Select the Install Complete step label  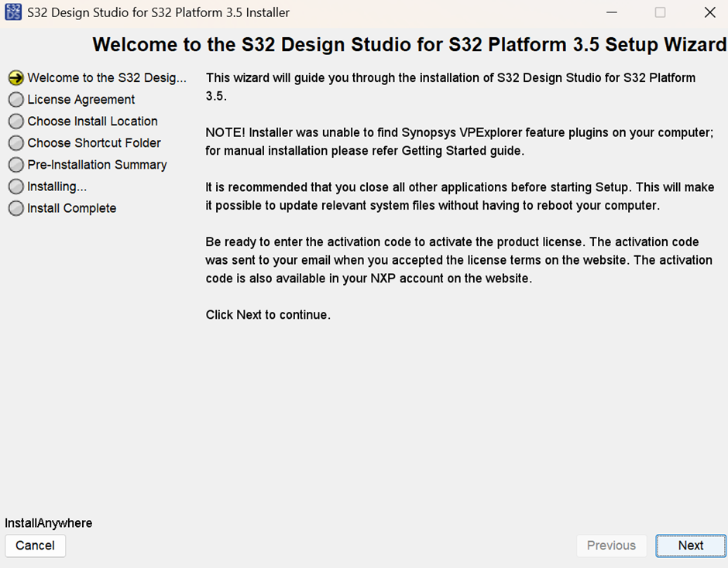point(71,208)
